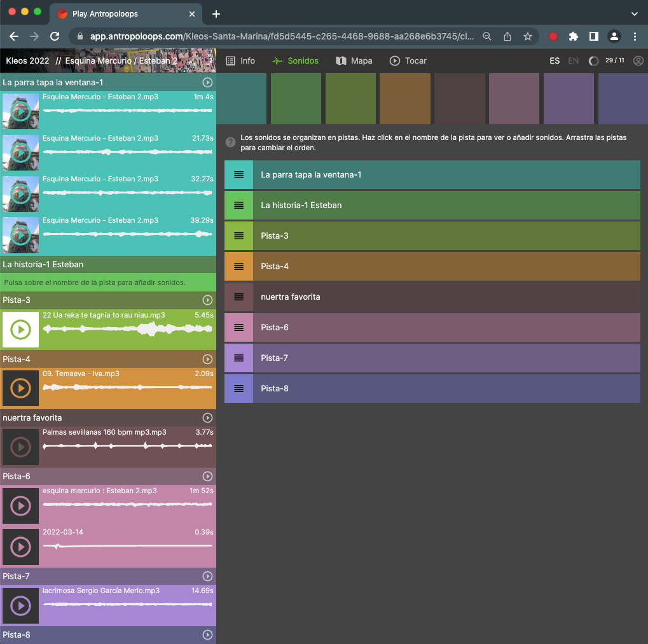The height and width of the screenshot is (644, 648).
Task: Click the help question mark icon
Action: (x=231, y=143)
